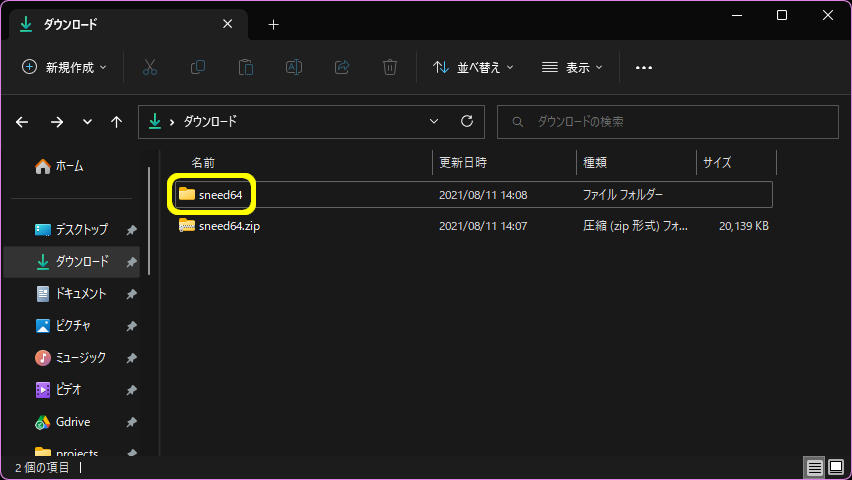
Task: Click the Cut scissors icon
Action: click(x=149, y=67)
